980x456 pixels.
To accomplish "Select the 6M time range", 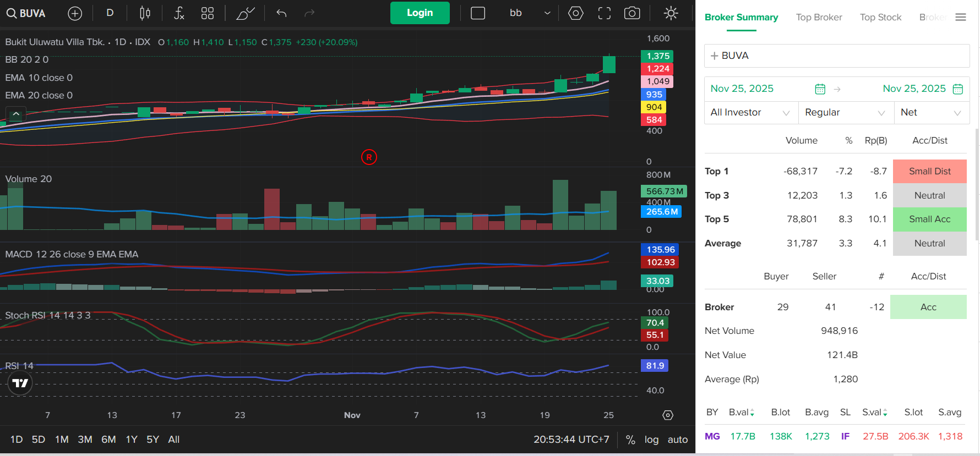I will click(108, 439).
